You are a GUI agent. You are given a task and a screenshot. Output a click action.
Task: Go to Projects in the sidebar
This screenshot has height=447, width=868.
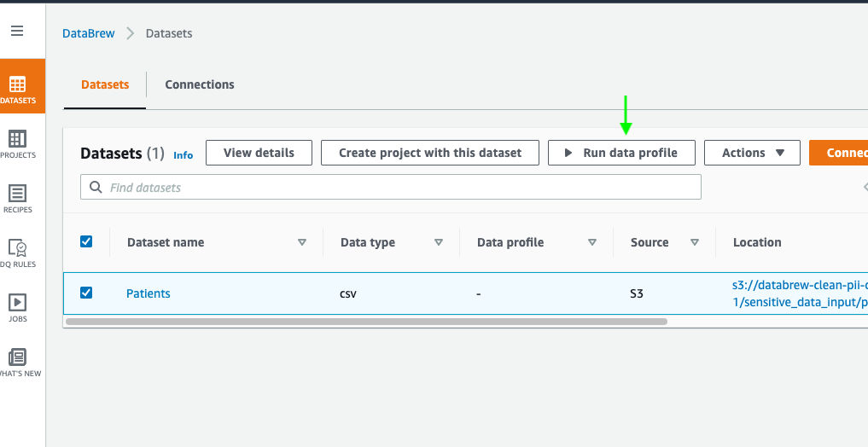pos(17,144)
